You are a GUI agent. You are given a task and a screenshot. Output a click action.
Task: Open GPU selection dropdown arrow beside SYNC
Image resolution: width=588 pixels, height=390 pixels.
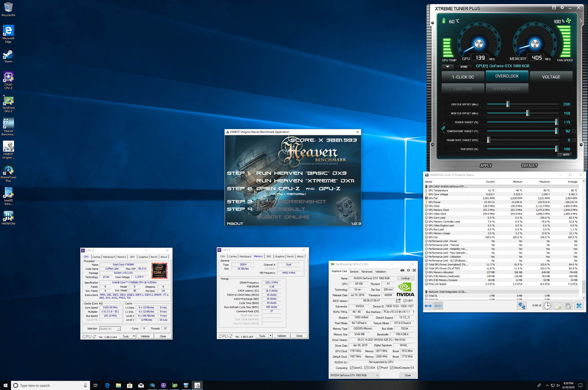point(447,67)
